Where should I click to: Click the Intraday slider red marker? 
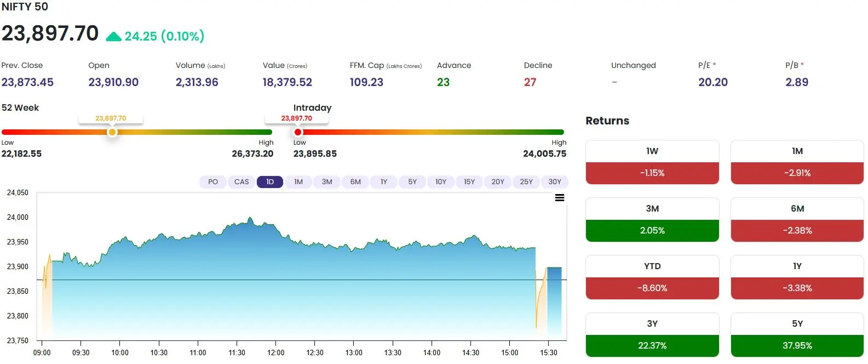298,132
